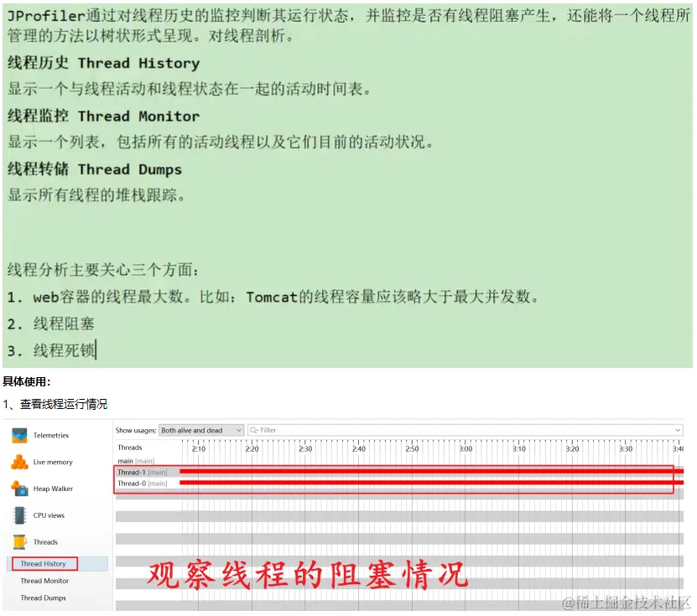Click the '2. 线程阻塞' list item
697x616 pixels.
click(50, 324)
